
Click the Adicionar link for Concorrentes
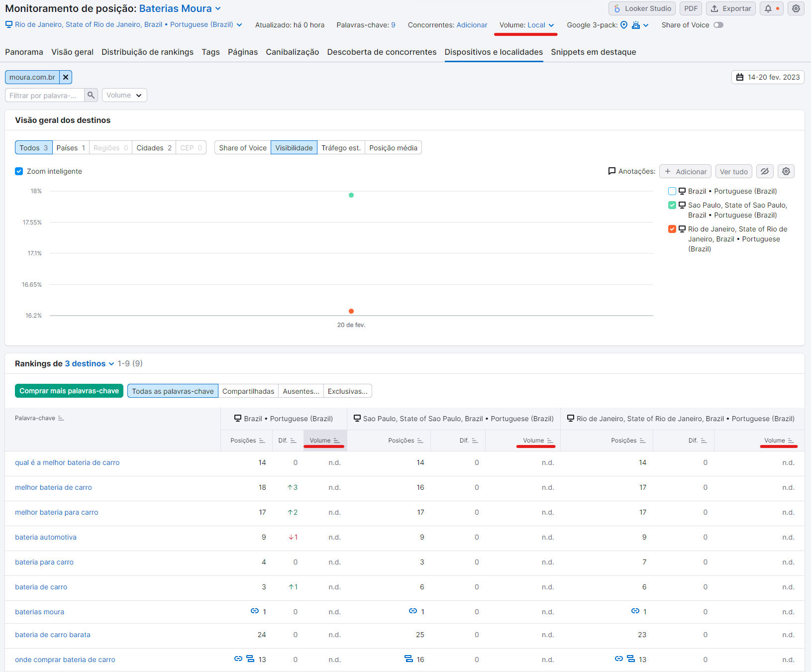(472, 24)
